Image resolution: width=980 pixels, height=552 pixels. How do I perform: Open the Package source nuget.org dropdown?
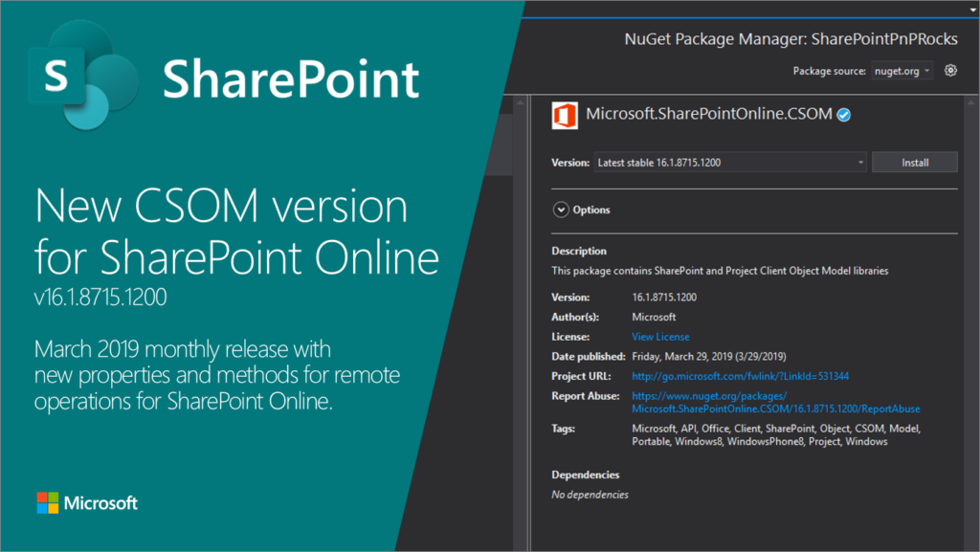point(902,71)
